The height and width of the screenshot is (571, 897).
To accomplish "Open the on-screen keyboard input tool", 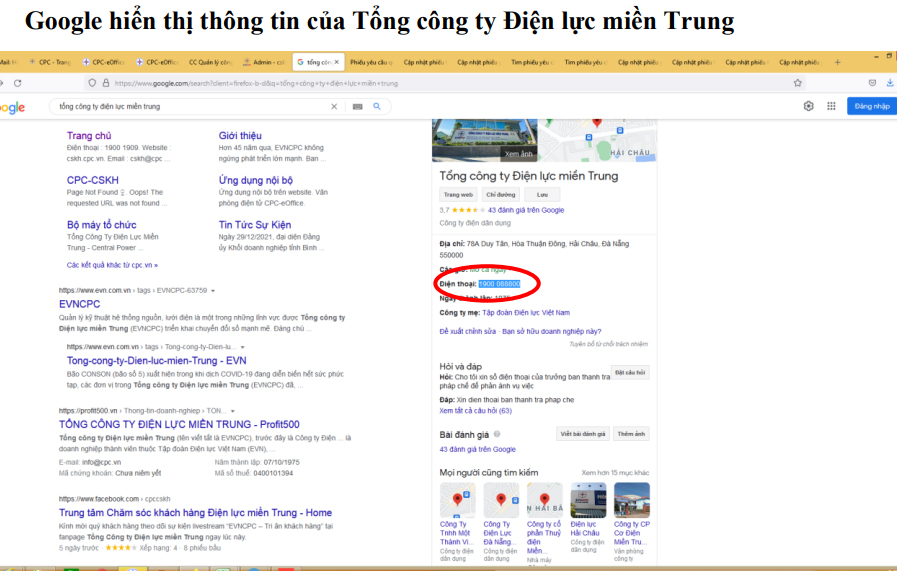I will point(358,106).
